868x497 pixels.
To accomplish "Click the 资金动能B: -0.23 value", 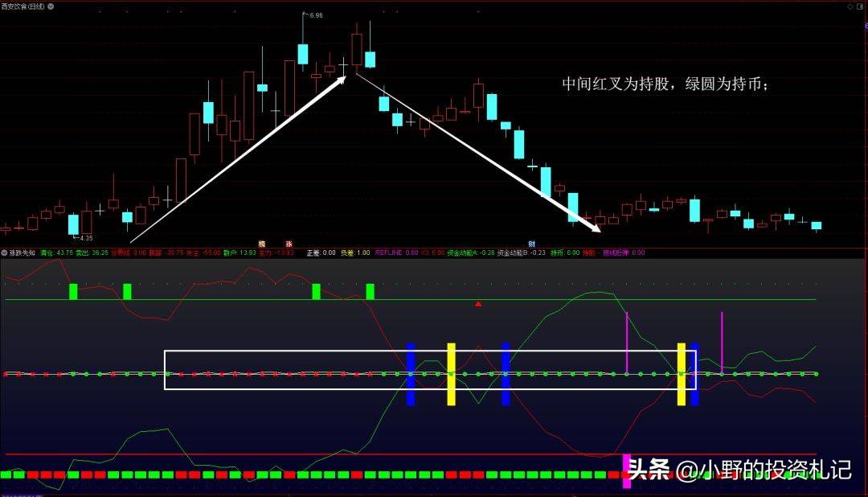I will point(521,253).
